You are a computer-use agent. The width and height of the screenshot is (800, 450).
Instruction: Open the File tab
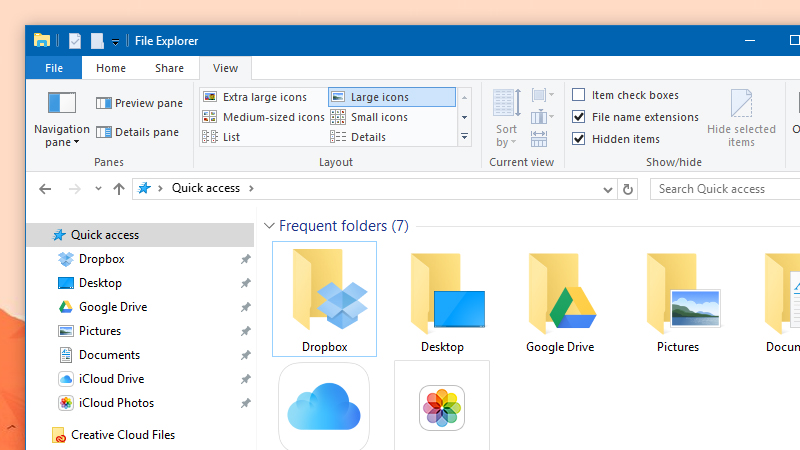click(54, 68)
